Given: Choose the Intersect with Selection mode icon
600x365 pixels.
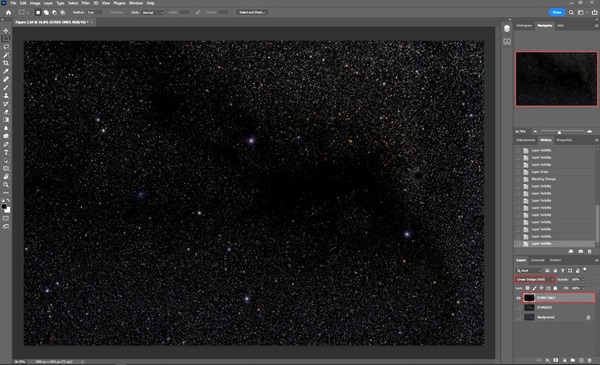Looking at the screenshot, I should coord(62,12).
